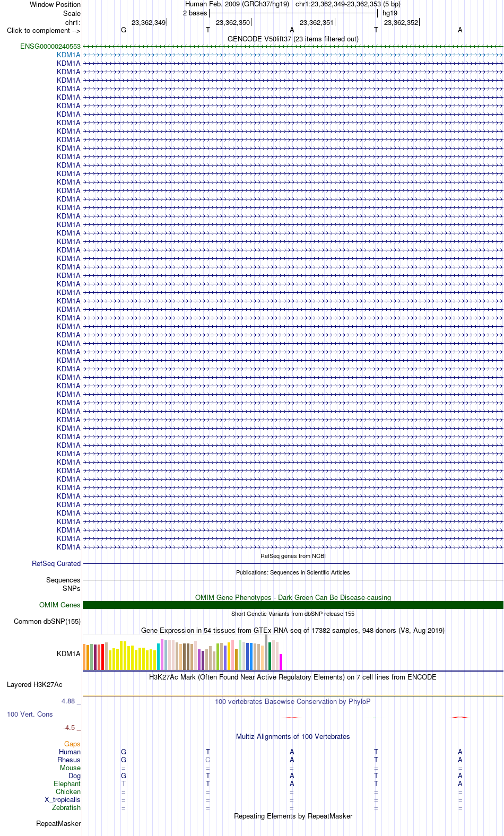The image size is (504, 836).
Task: Click the dark green OMIM Genes bar
Action: point(293,605)
